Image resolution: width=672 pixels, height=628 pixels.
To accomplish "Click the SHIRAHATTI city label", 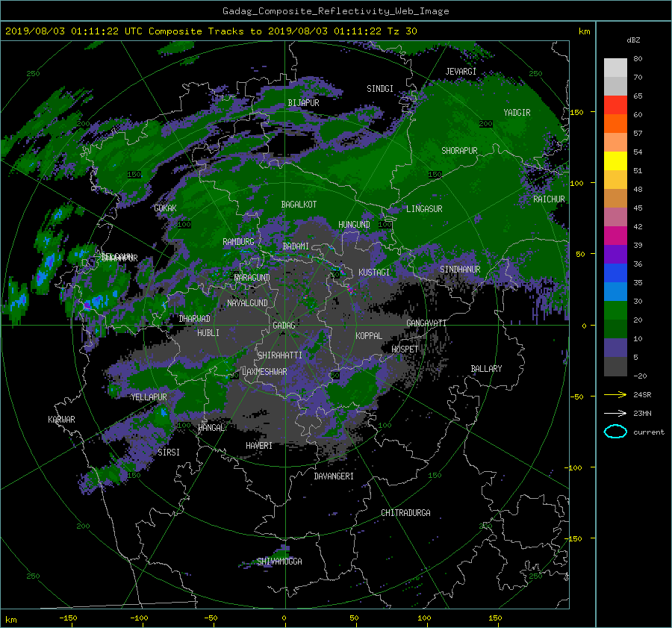I will [x=280, y=355].
